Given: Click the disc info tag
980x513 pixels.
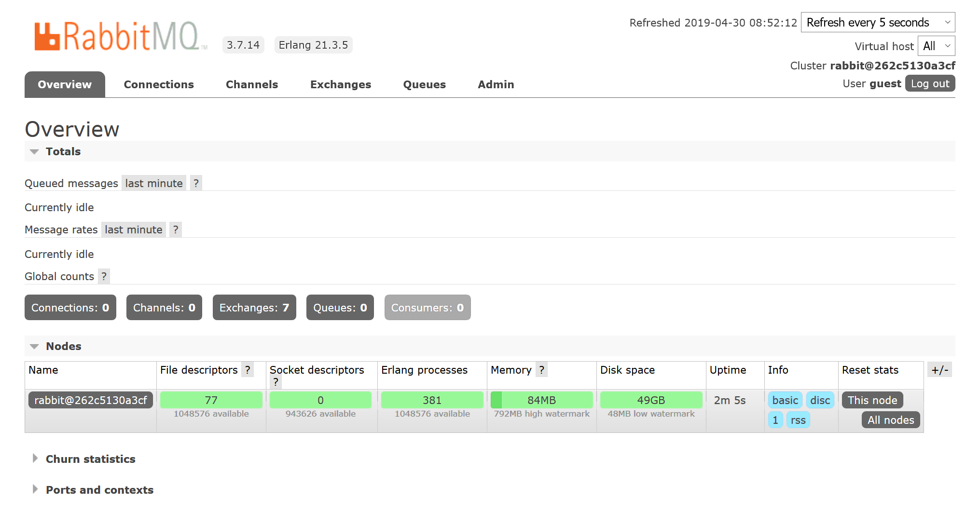Looking at the screenshot, I should [x=820, y=400].
